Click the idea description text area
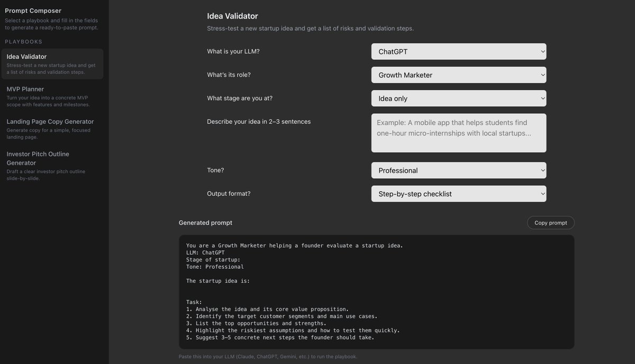 (459, 133)
